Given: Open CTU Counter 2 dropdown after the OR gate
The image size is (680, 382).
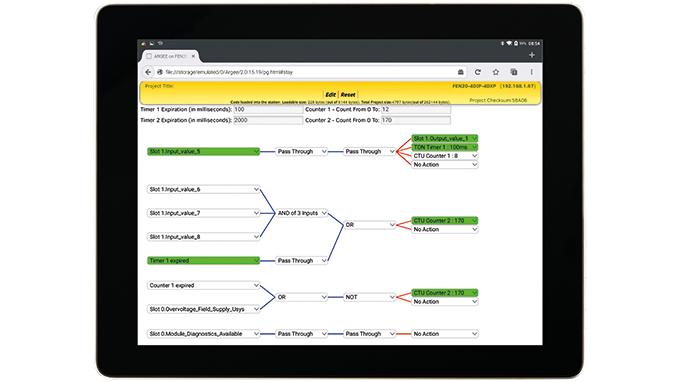Looking at the screenshot, I should click(445, 220).
